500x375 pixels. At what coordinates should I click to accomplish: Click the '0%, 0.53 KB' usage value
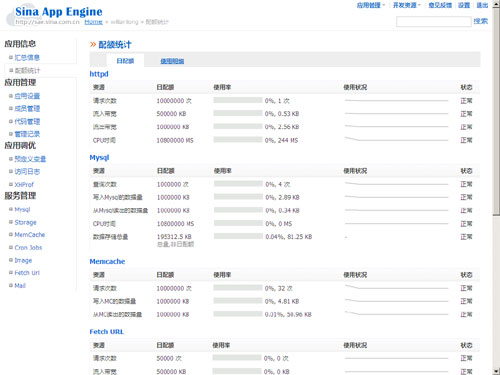[282, 114]
